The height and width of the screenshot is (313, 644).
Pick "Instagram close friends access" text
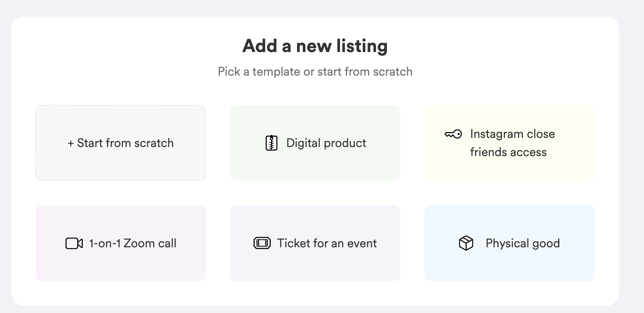click(x=512, y=143)
